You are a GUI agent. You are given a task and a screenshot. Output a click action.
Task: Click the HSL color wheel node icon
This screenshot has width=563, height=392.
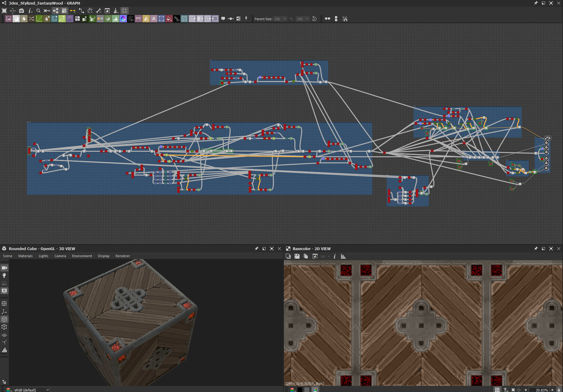(x=123, y=19)
